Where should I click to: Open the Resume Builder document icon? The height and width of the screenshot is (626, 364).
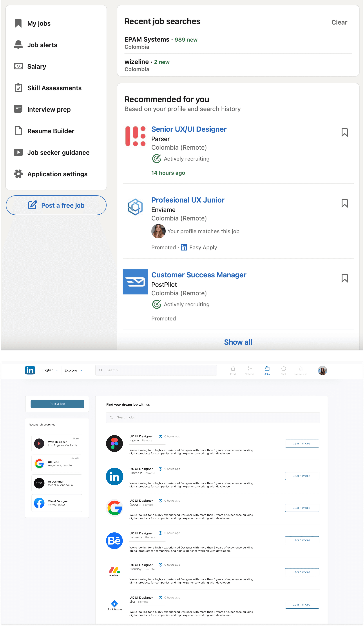pos(18,131)
